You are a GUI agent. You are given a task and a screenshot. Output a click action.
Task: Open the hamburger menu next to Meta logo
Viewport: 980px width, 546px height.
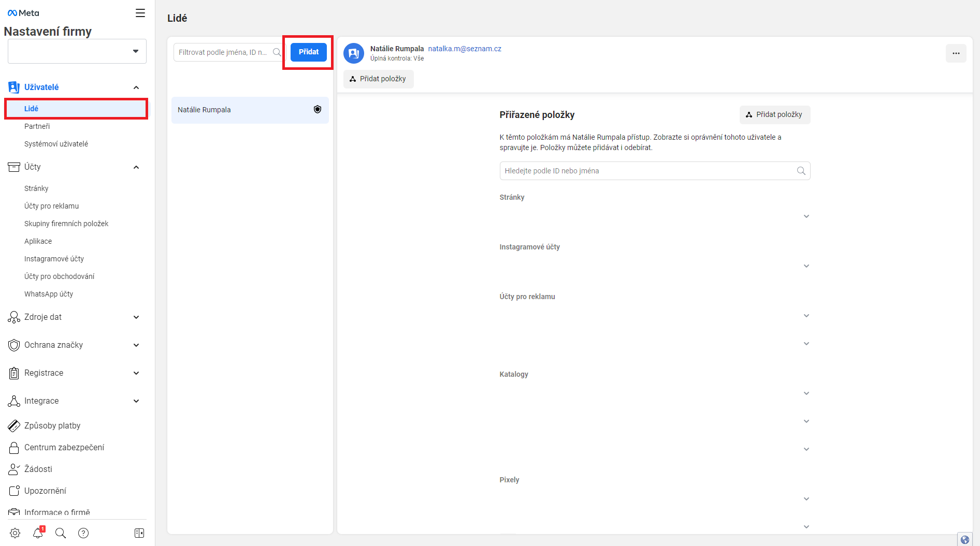tap(140, 13)
